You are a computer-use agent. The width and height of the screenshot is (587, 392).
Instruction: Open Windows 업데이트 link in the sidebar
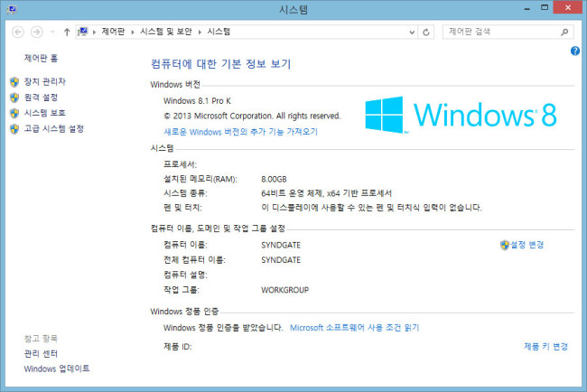click(x=57, y=369)
